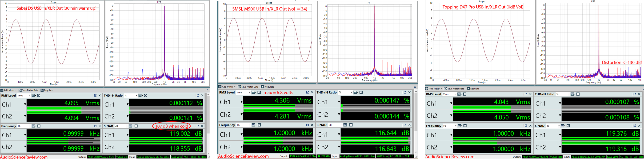This screenshot has width=644, height=159.
Task: Open Frequency settings gear in Topping DX7 Pro panel
Action: [x=465, y=126]
